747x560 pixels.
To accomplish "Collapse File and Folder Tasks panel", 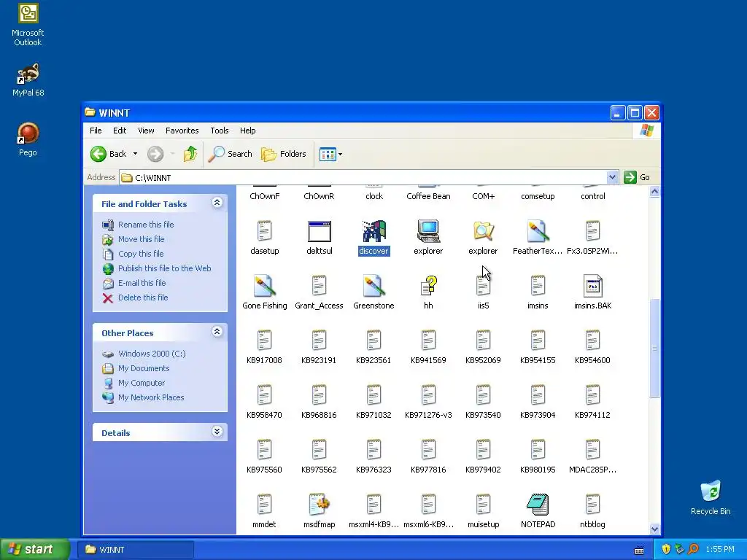I will [217, 203].
